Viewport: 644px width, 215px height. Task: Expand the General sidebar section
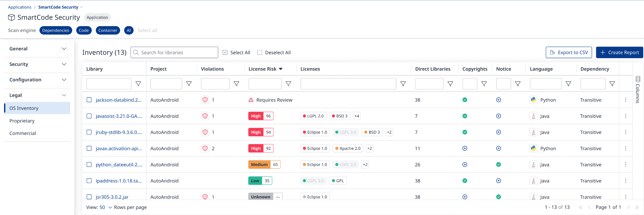pos(37,49)
